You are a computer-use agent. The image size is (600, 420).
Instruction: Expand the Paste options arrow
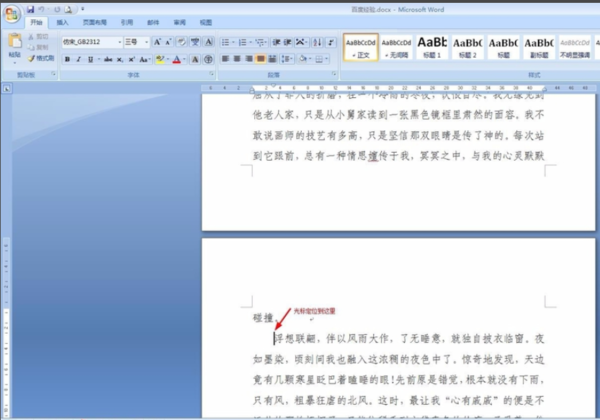(15, 62)
